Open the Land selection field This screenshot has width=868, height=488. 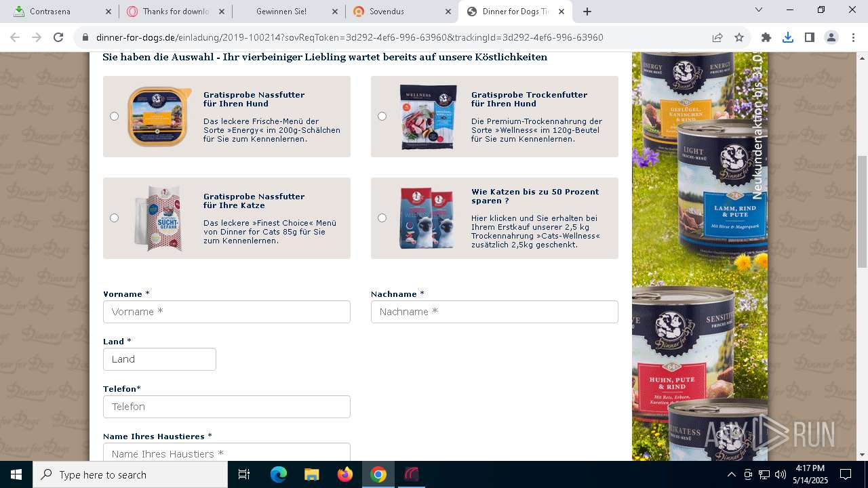[159, 359]
